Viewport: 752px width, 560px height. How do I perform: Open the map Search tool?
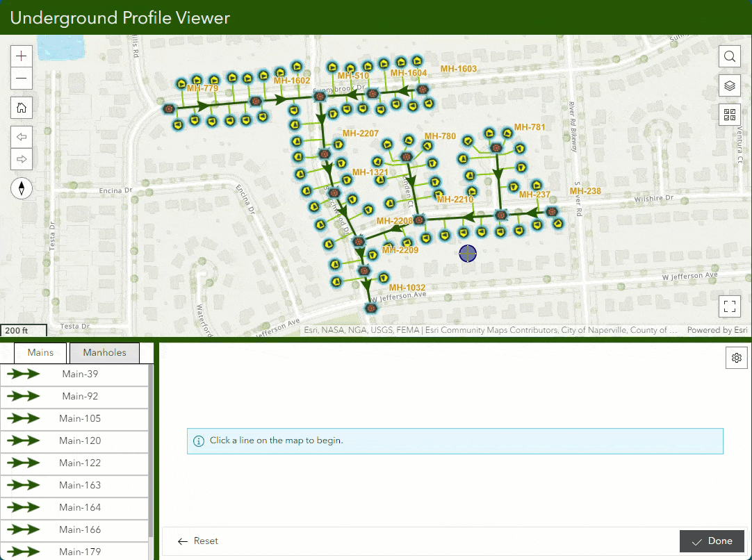coord(729,56)
